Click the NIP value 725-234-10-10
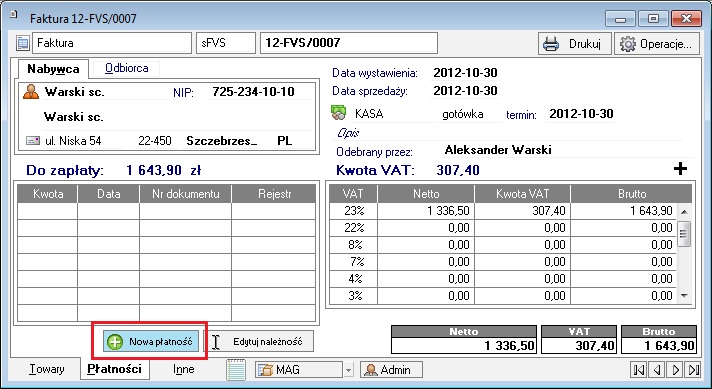712x389 pixels. point(253,92)
